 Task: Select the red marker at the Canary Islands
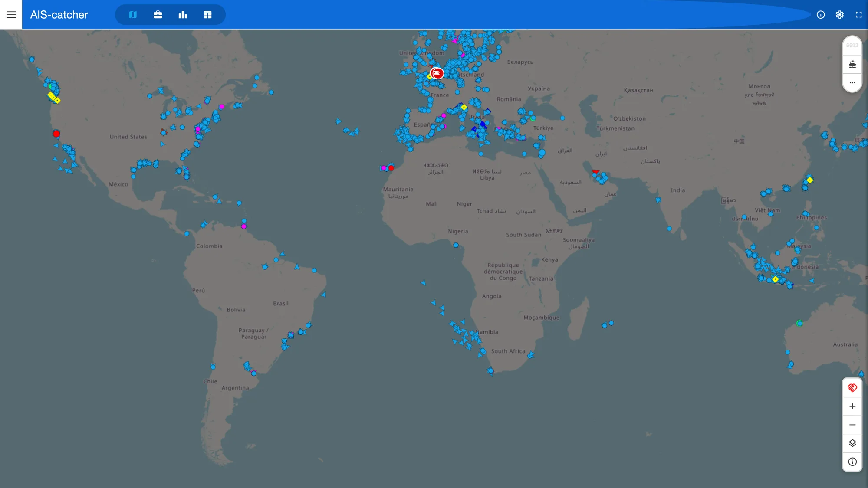pos(391,168)
